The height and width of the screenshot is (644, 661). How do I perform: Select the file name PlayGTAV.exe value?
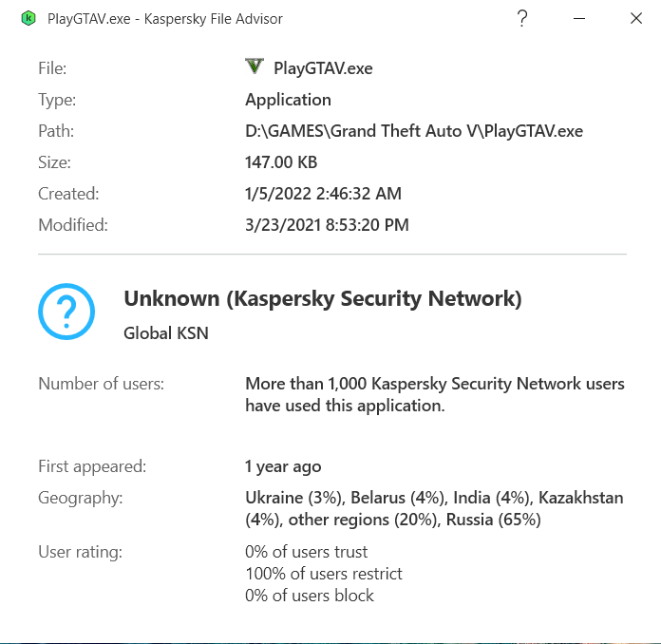323,68
